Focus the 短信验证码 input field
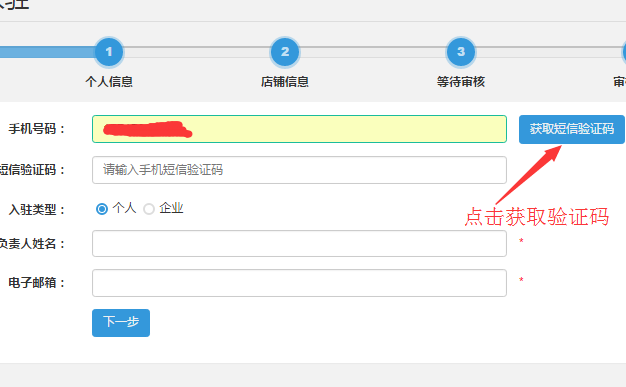 point(299,170)
